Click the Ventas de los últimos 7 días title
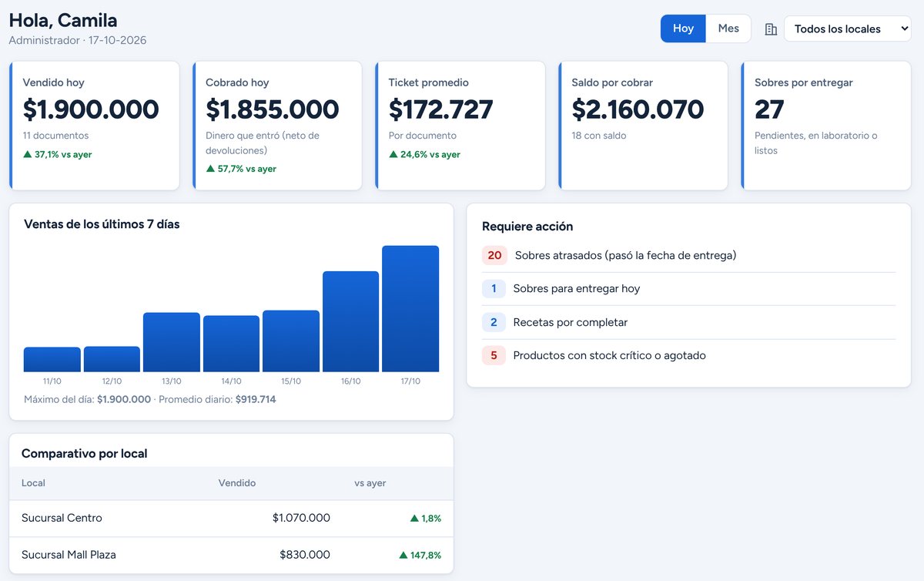Image resolution: width=924 pixels, height=581 pixels. coord(102,224)
